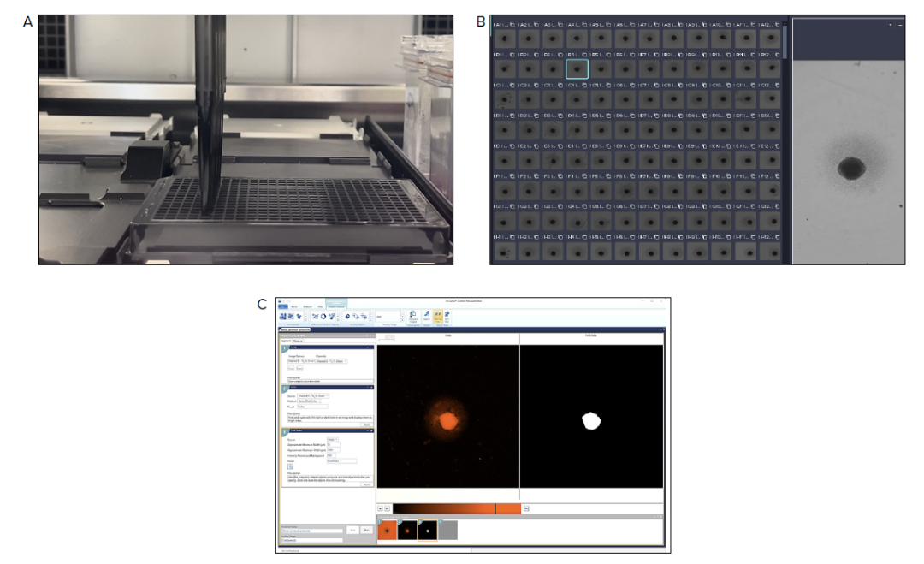The height and width of the screenshot is (564, 924).
Task: Click the enlarged spheroid preview image
Action: (850, 162)
